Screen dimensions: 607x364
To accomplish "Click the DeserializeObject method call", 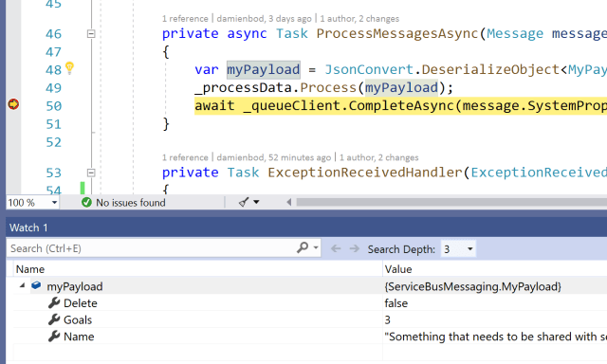I will [490, 69].
